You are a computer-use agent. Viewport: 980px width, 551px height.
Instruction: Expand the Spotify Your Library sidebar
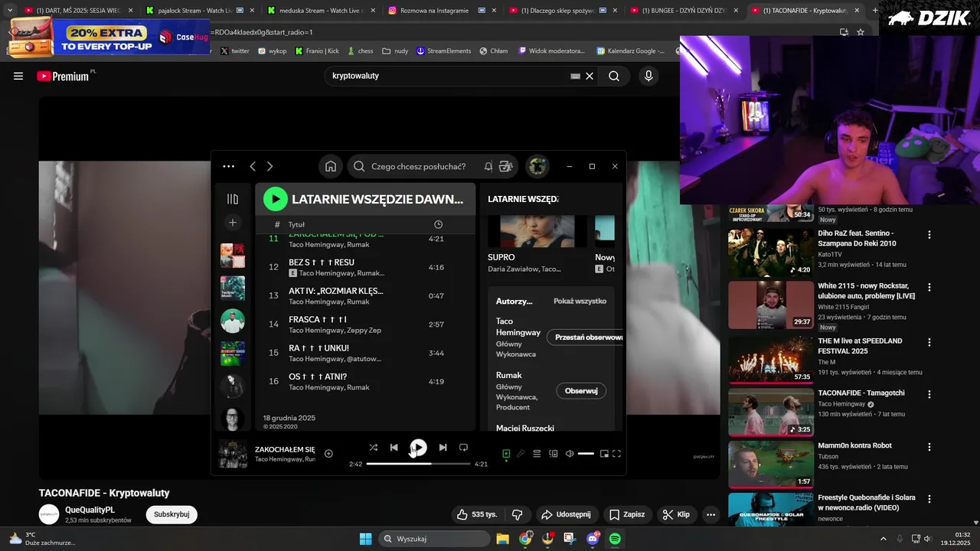233,199
